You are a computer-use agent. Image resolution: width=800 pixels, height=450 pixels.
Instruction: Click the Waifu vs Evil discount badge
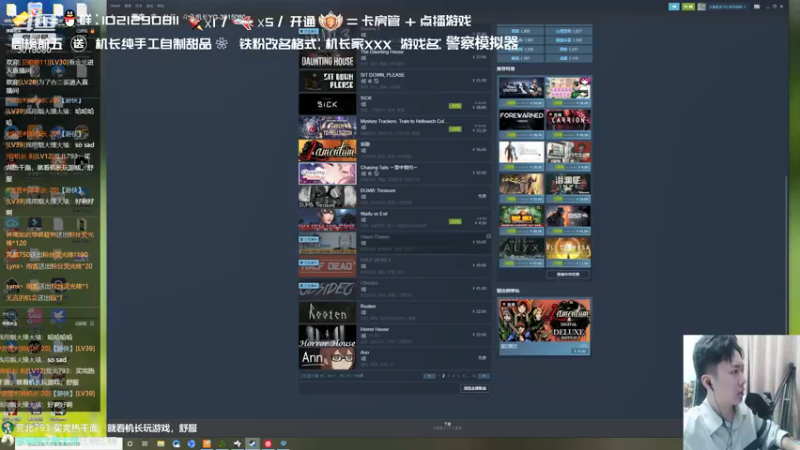(455, 221)
